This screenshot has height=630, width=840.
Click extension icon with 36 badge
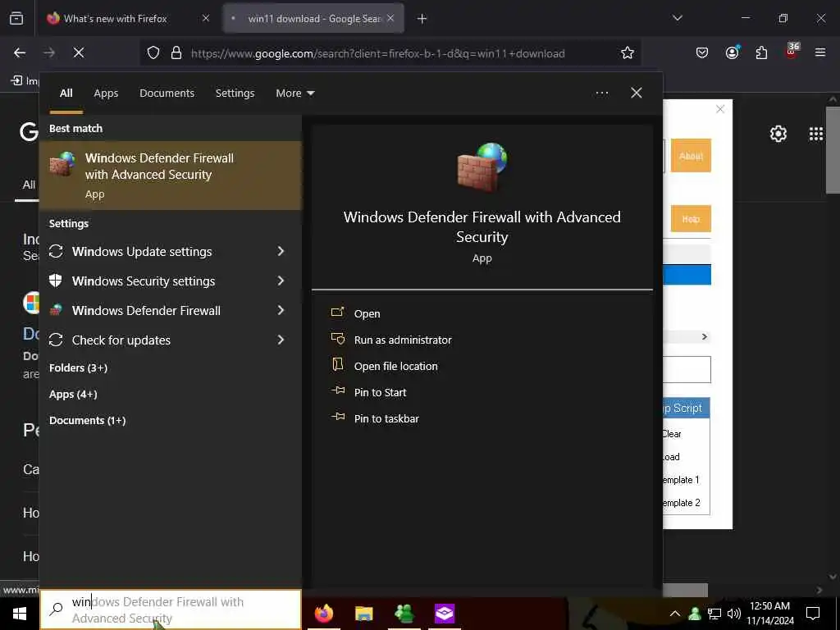792,52
